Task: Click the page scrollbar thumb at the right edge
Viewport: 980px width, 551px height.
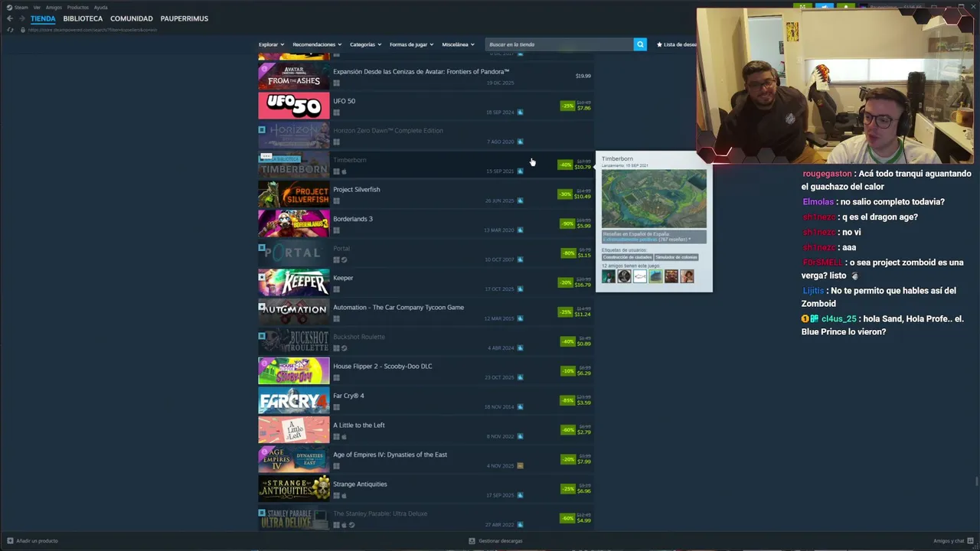Action: pyautogui.click(x=975, y=481)
